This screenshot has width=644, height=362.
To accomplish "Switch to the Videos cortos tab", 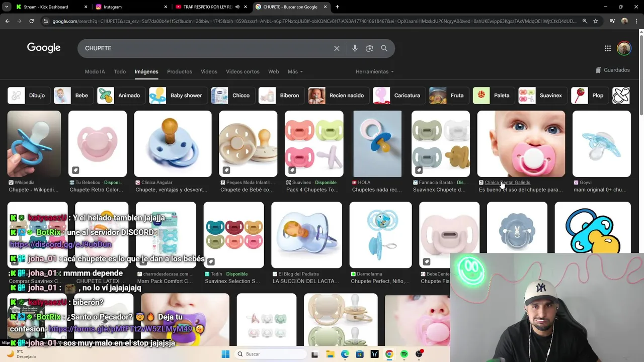I will point(243,71).
